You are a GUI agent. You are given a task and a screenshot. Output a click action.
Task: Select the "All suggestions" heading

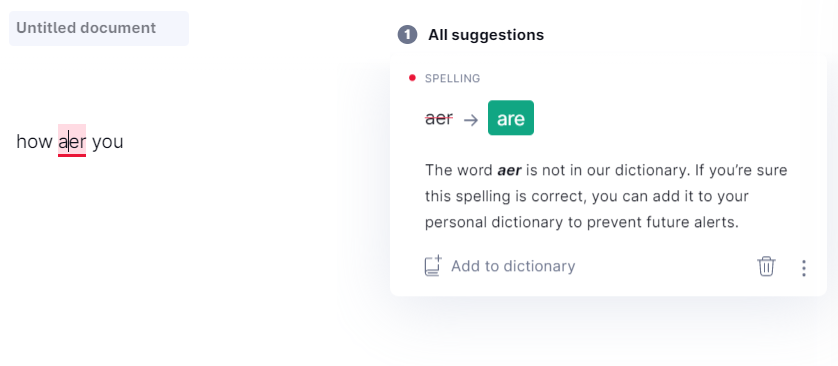click(x=486, y=35)
